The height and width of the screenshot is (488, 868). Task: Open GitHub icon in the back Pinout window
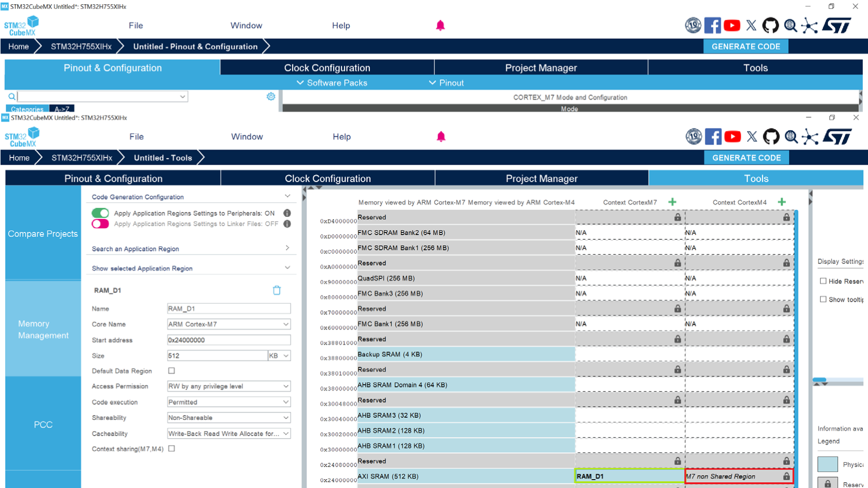pos(770,26)
